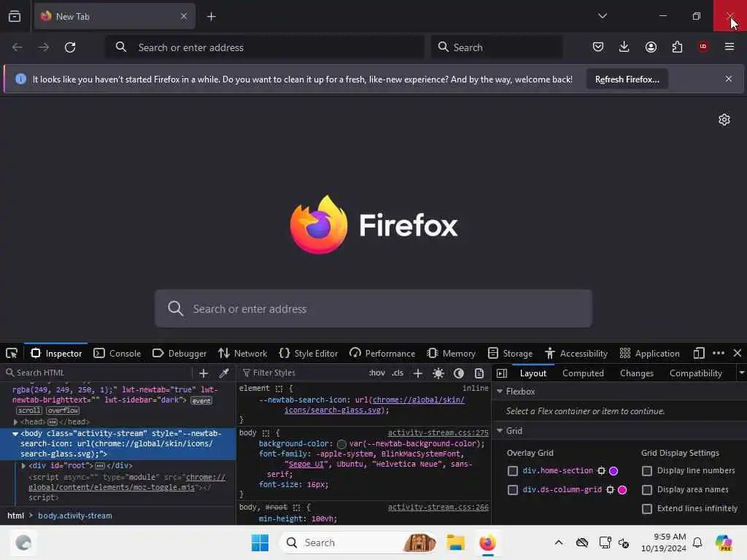Collapse the Grid section
747x560 pixels.
point(500,431)
